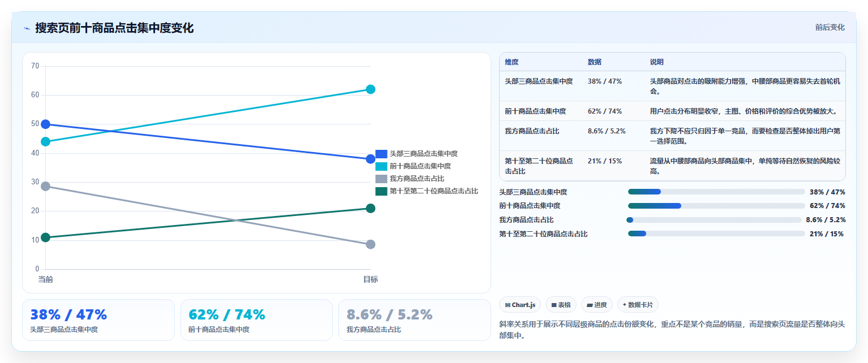Image resolution: width=868 pixels, height=363 pixels.
Task: Open the 8.6% / 5.2% stat card
Action: click(x=415, y=320)
